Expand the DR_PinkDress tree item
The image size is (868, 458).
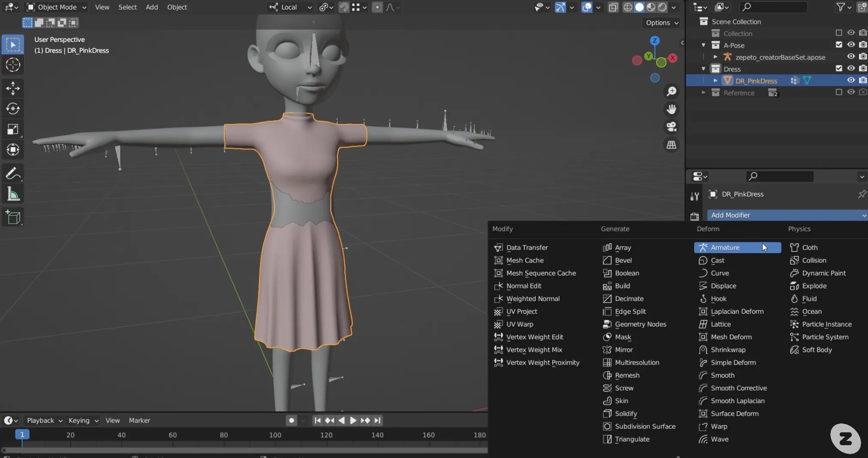[x=715, y=80]
